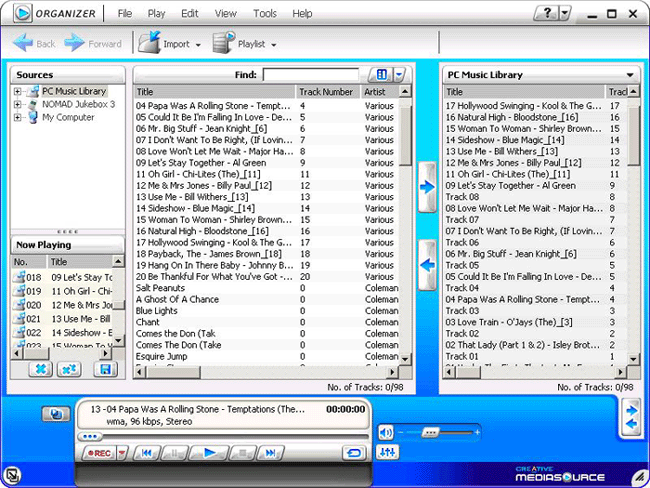The image size is (650, 488).
Task: Open the View menu
Action: click(x=226, y=14)
